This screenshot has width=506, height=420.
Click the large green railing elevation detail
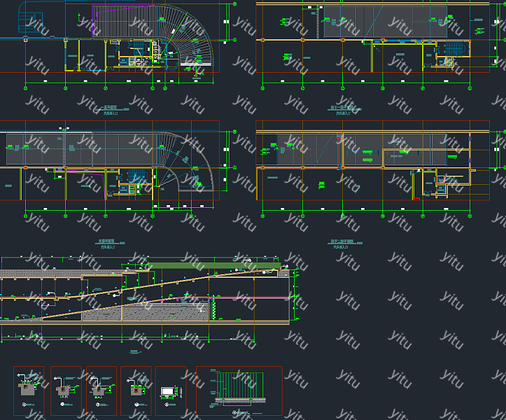(x=238, y=387)
